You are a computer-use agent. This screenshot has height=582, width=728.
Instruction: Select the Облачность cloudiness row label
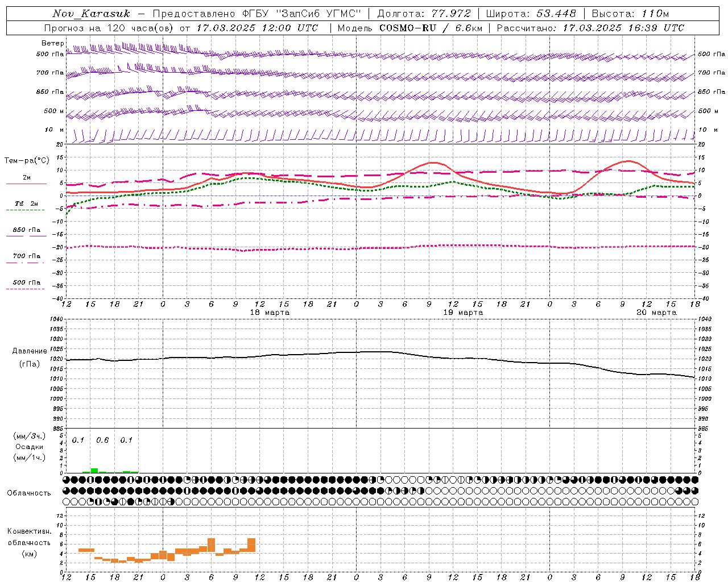(x=29, y=493)
